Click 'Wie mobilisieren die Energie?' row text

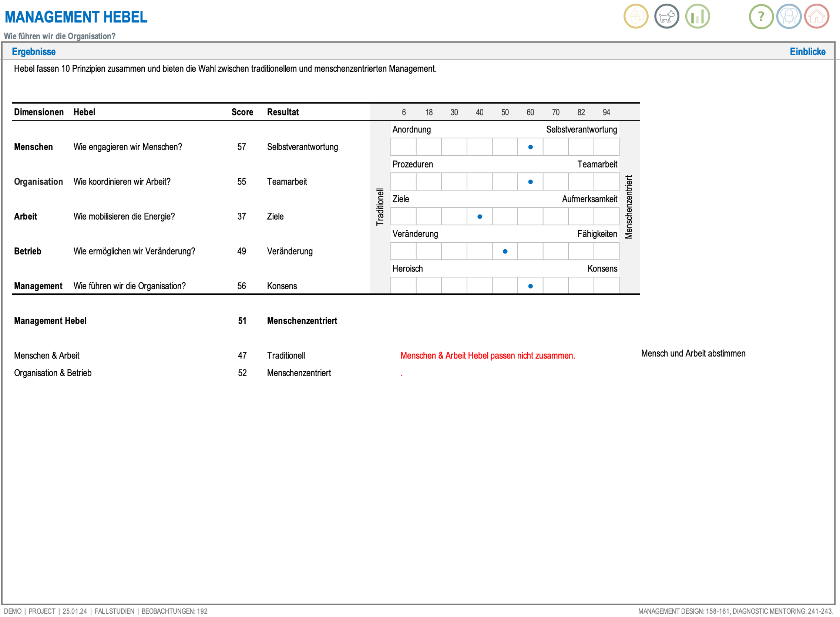[x=124, y=217]
